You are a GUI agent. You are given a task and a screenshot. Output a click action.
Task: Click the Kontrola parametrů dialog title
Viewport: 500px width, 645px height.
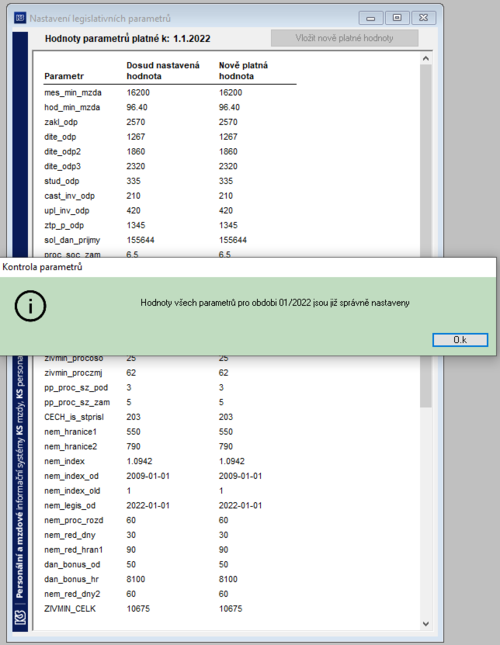(42, 267)
